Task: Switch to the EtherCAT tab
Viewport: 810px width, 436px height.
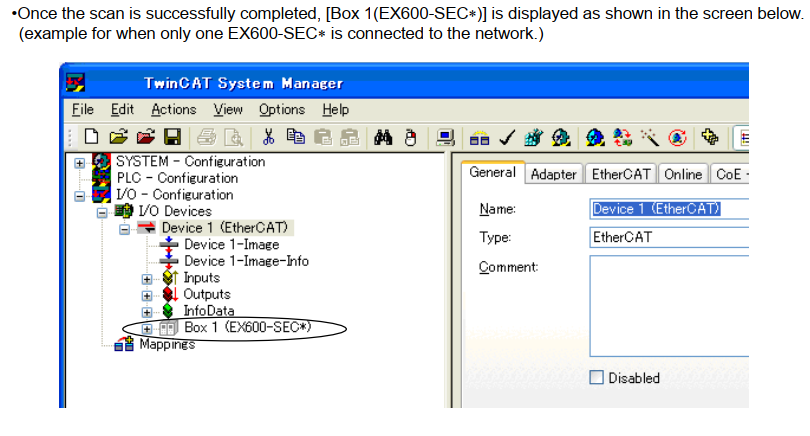Action: pos(621,175)
